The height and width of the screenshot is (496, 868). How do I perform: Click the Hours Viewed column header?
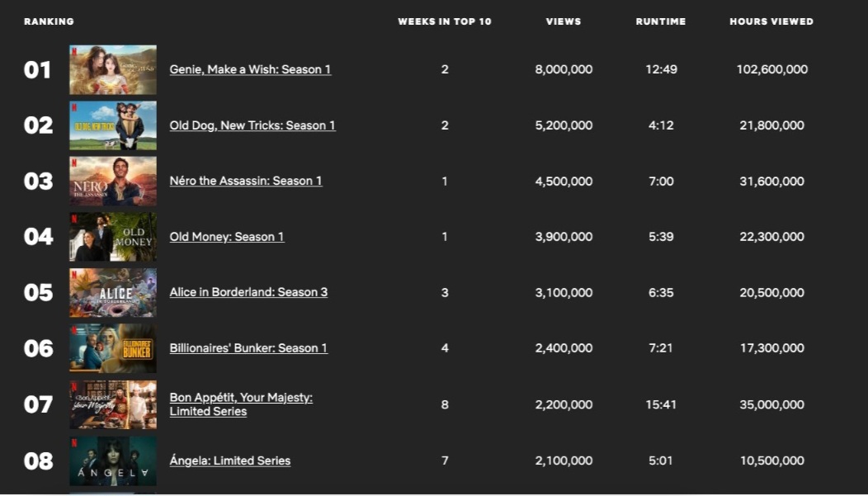pyautogui.click(x=771, y=21)
